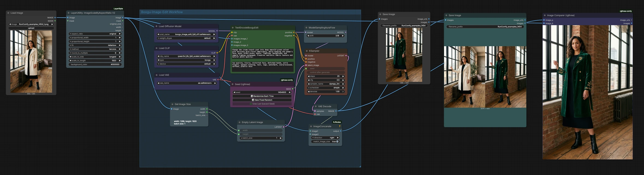This screenshot has height=175, width=644.
Task: Click the KSampler LATENT output port
Action: pos(346,56)
